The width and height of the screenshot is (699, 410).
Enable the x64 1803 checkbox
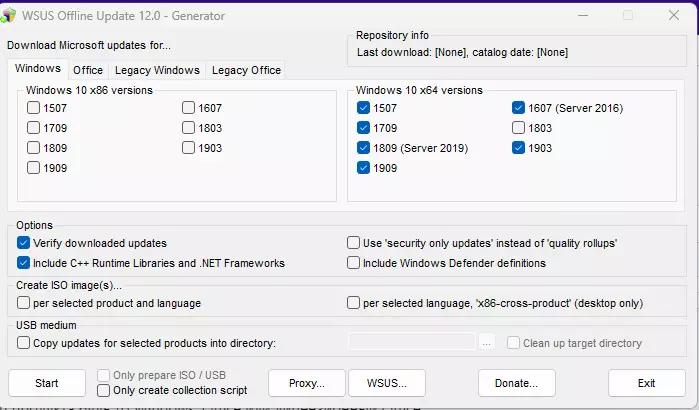pos(518,128)
